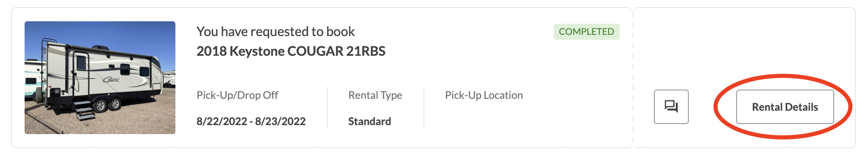Click the RV trailer photo thumbnail

100,77
